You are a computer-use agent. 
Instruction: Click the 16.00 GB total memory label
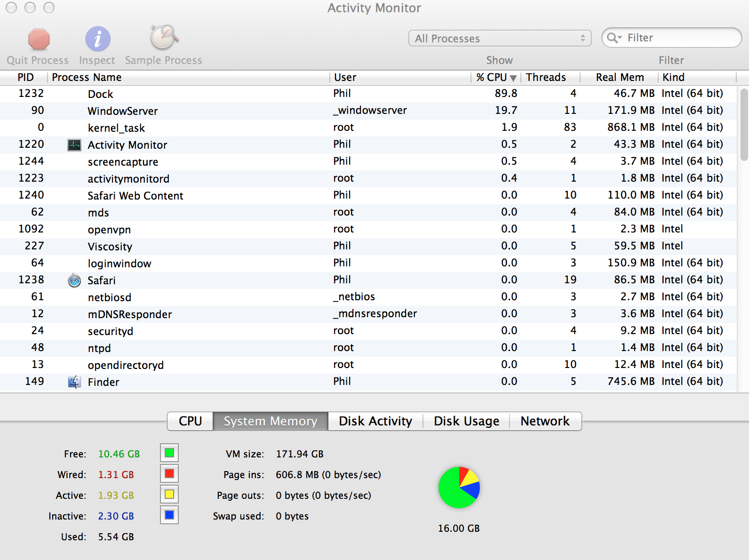click(459, 528)
